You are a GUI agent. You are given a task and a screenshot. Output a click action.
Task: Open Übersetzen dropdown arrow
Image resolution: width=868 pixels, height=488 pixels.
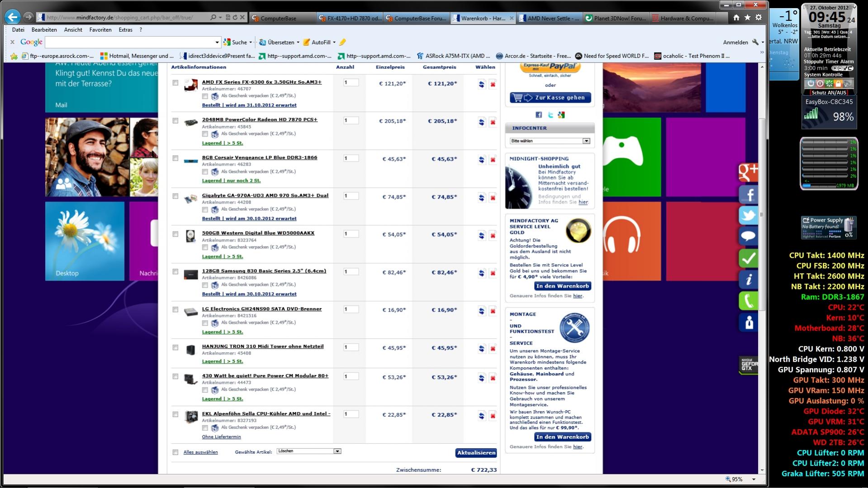[x=298, y=43]
